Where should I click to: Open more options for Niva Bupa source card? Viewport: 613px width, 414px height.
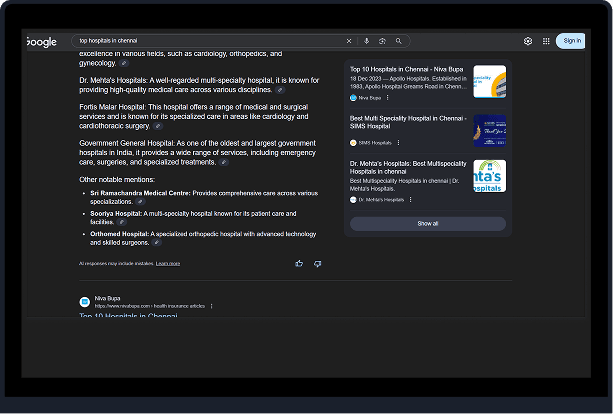click(x=388, y=98)
